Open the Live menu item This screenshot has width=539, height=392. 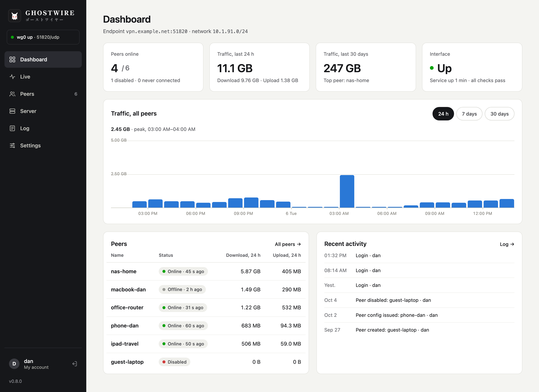coord(43,77)
